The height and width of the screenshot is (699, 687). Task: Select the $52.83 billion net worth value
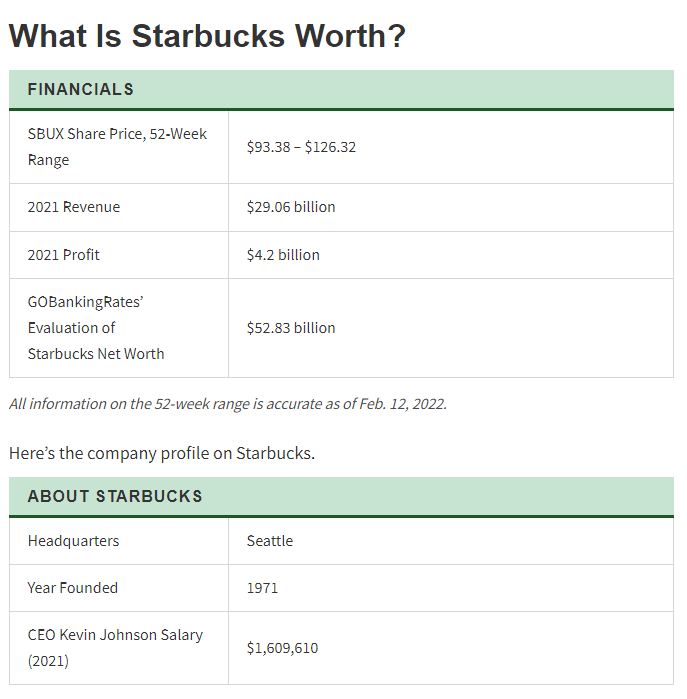coord(291,328)
